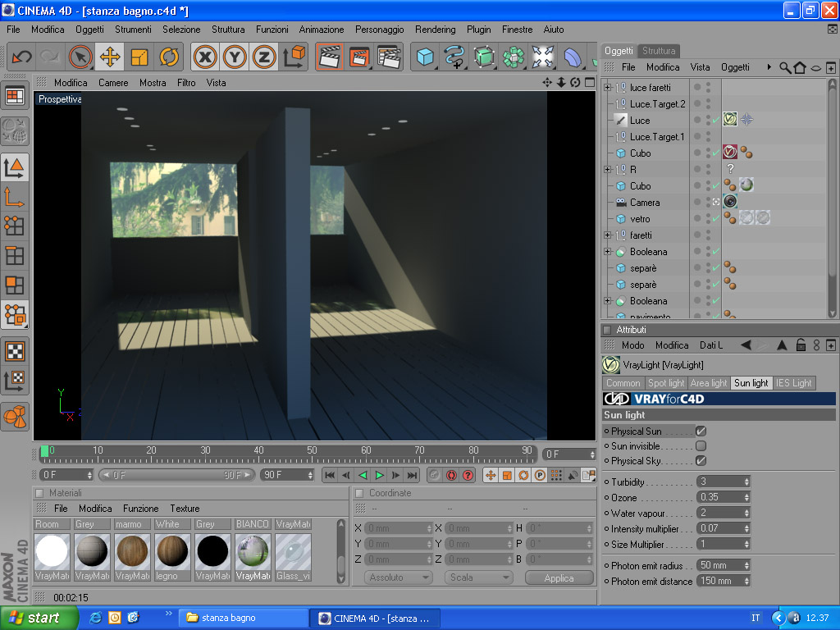Enable the polygons mode icon
Image resolution: width=840 pixels, height=630 pixels.
click(x=15, y=285)
